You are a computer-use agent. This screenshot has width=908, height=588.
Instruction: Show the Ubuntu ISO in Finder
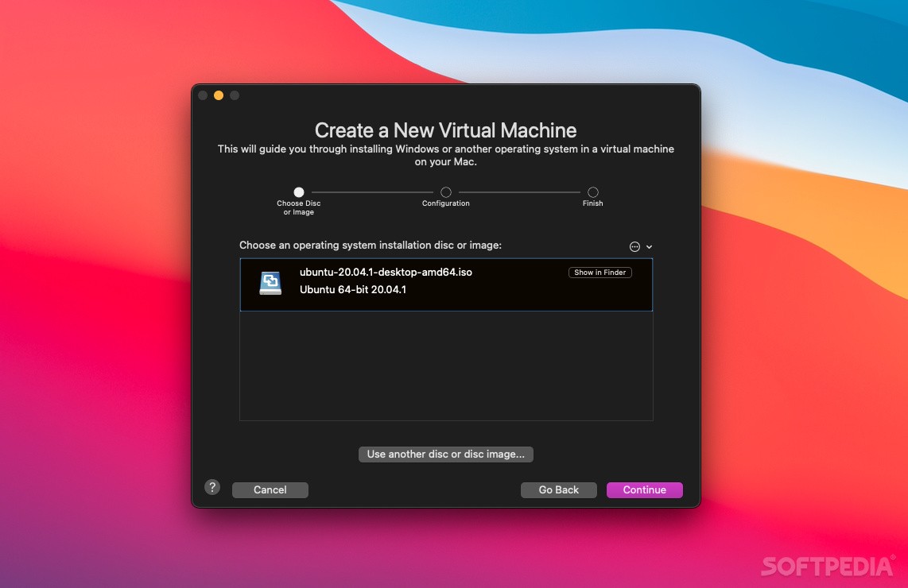point(600,273)
